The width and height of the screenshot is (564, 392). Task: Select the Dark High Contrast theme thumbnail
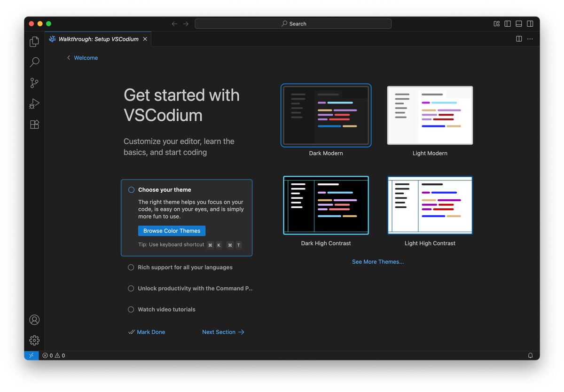(x=326, y=205)
